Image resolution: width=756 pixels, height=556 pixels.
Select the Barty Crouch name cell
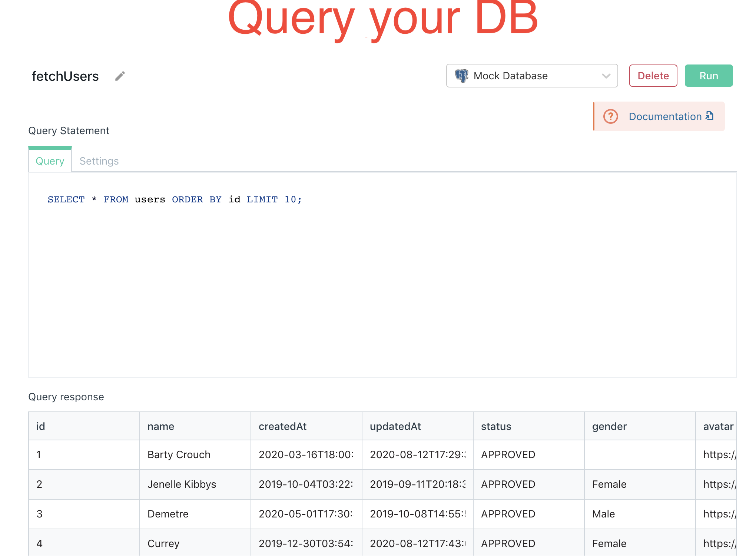tap(179, 454)
